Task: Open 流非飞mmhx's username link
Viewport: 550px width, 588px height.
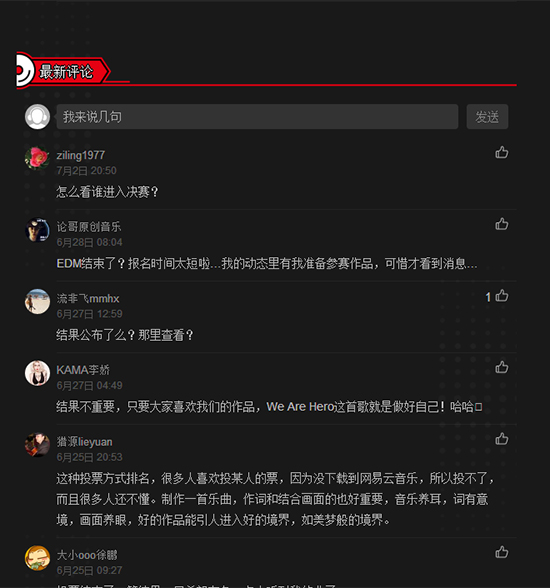Action: pos(88,298)
